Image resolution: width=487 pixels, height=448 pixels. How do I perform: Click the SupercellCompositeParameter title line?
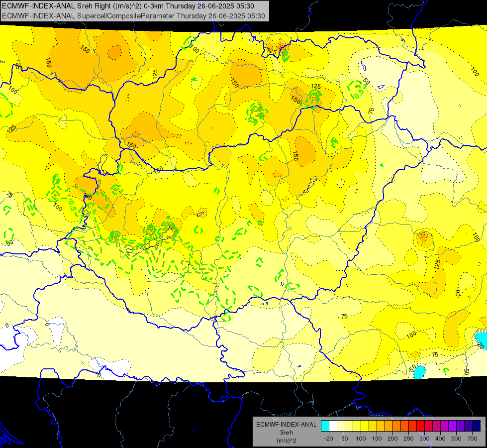coord(133,16)
